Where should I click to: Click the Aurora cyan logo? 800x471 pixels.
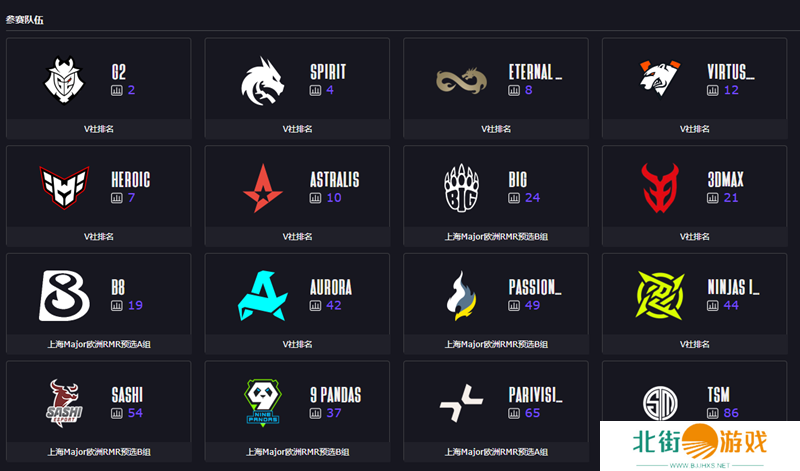(x=263, y=295)
